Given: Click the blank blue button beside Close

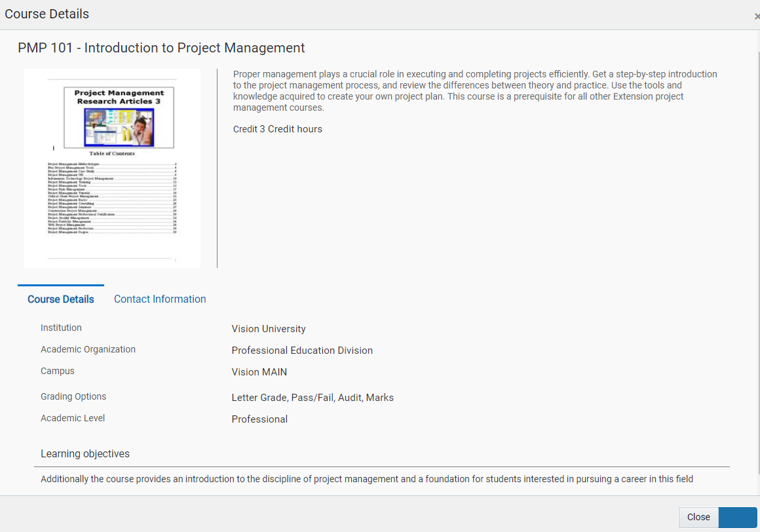Looking at the screenshot, I should pos(738,517).
